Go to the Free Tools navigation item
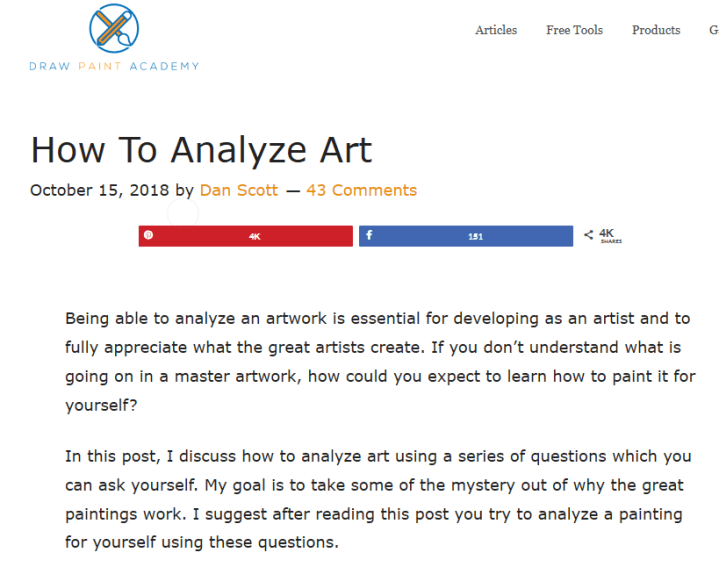The image size is (719, 567). click(574, 30)
